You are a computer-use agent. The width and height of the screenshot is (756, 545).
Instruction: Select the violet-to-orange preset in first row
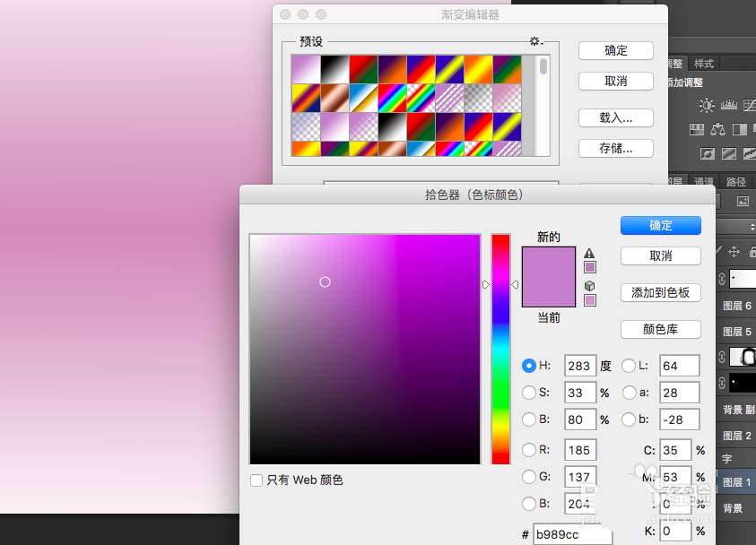pos(393,69)
